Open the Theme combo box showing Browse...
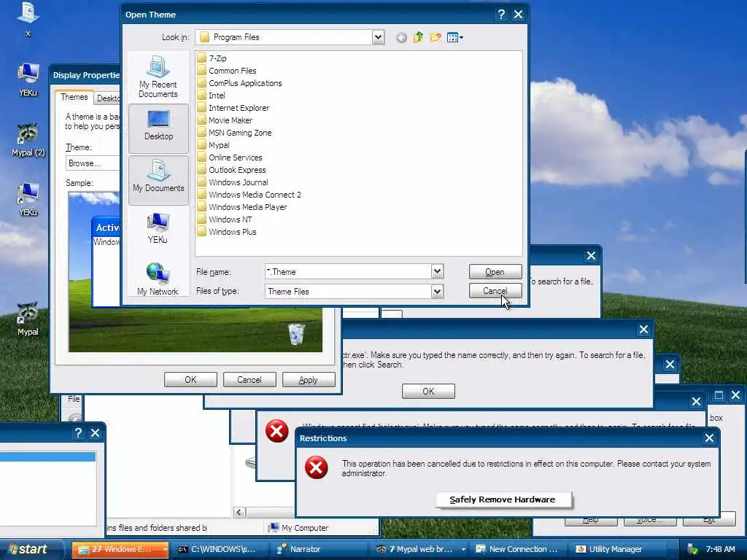Image resolution: width=747 pixels, height=560 pixels. point(93,163)
